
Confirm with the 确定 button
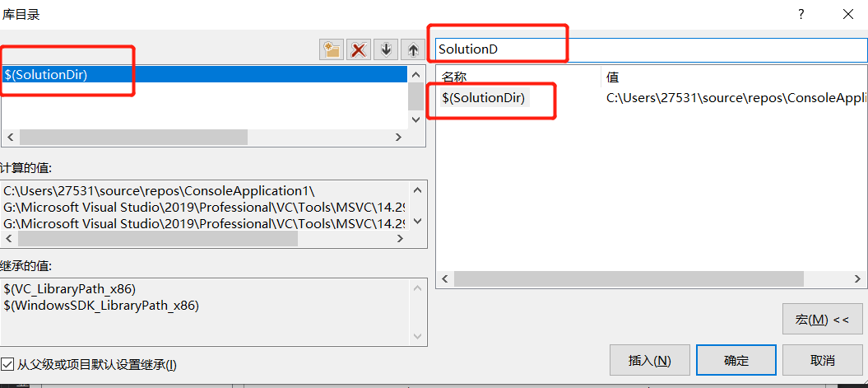tap(736, 360)
